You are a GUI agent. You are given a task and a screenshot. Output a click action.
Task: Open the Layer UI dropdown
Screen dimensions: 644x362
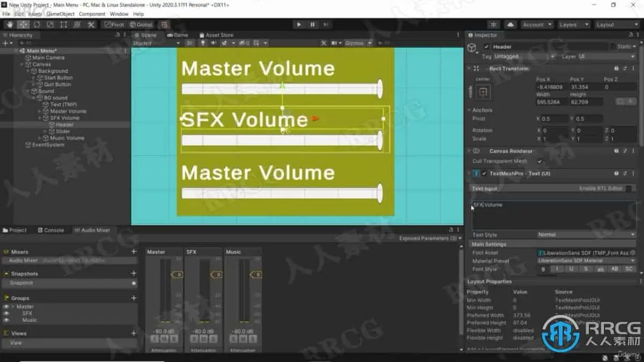(x=608, y=56)
